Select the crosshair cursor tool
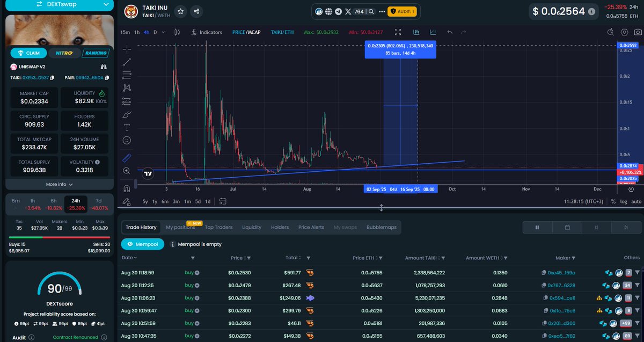Viewport: 644px width, 342px height. point(127,49)
